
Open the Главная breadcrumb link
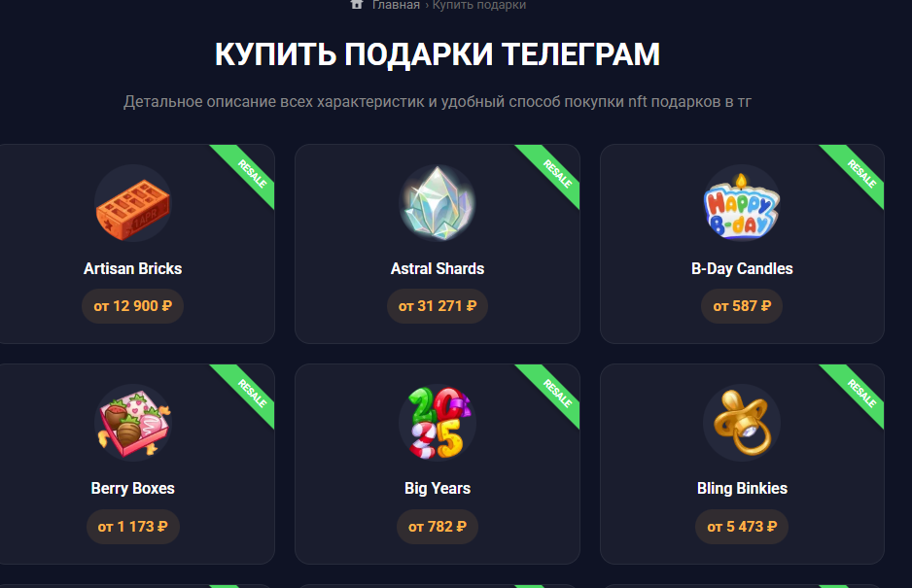pyautogui.click(x=396, y=5)
